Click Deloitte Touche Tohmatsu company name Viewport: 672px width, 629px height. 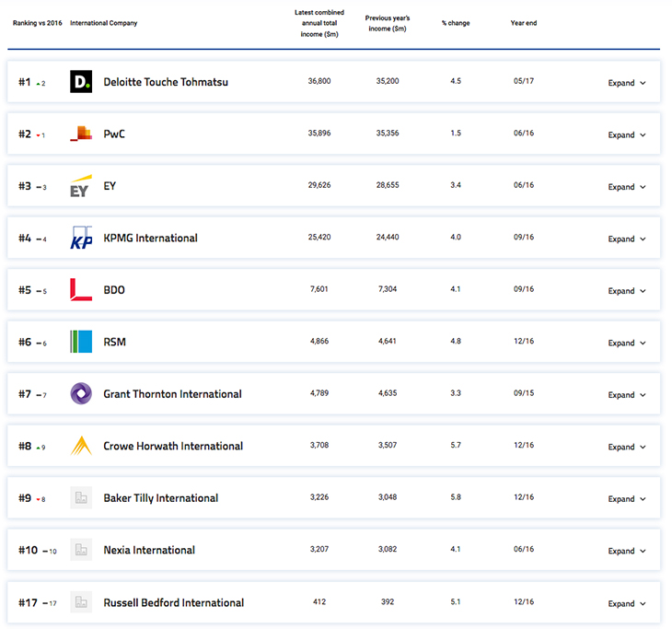(x=166, y=82)
